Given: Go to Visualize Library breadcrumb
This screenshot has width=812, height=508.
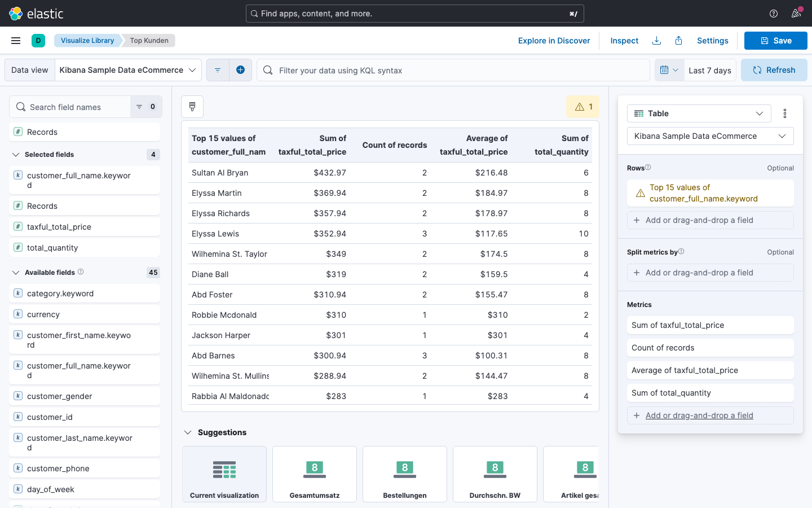Looking at the screenshot, I should coord(87,41).
